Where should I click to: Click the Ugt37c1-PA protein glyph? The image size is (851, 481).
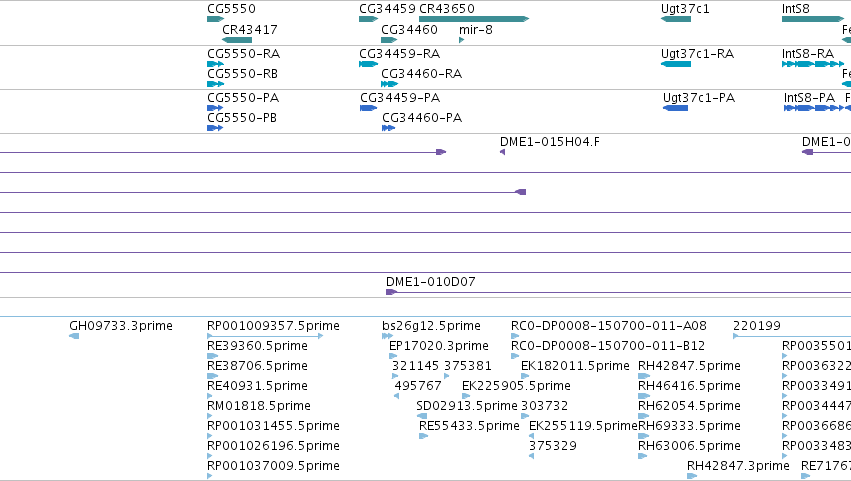click(x=675, y=109)
